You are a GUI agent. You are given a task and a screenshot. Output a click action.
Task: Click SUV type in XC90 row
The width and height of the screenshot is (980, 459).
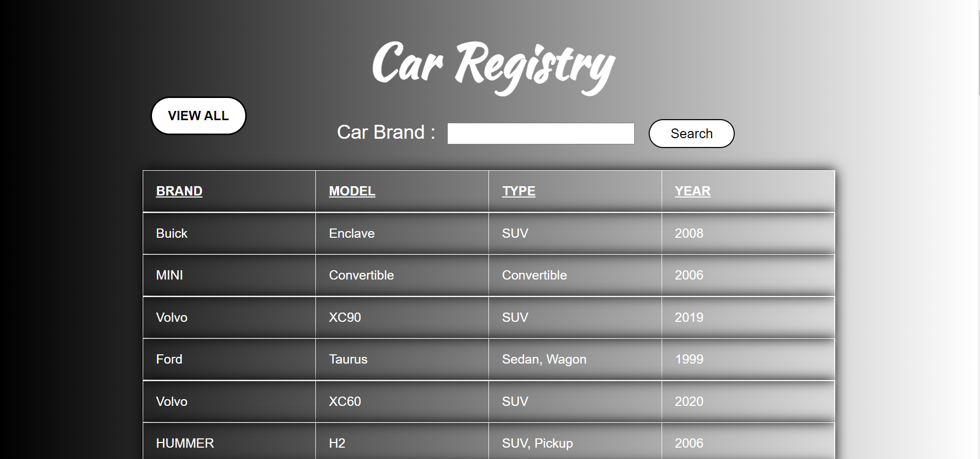575,317
